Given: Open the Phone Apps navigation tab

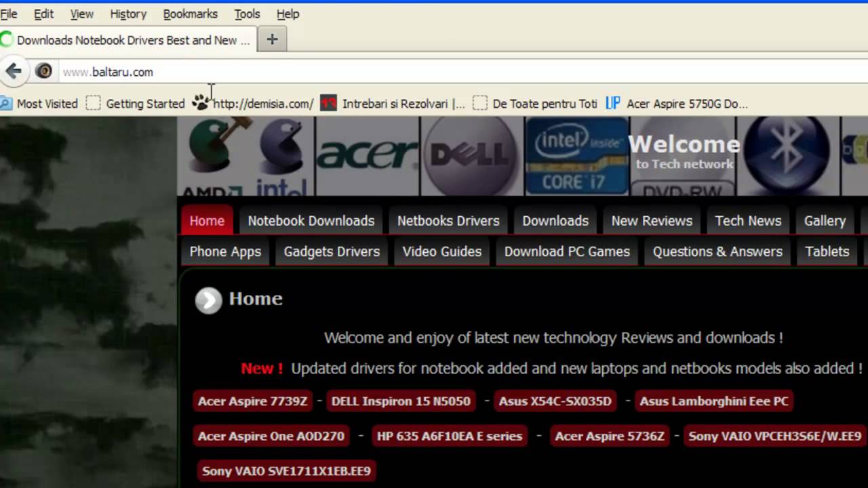Looking at the screenshot, I should [x=225, y=251].
